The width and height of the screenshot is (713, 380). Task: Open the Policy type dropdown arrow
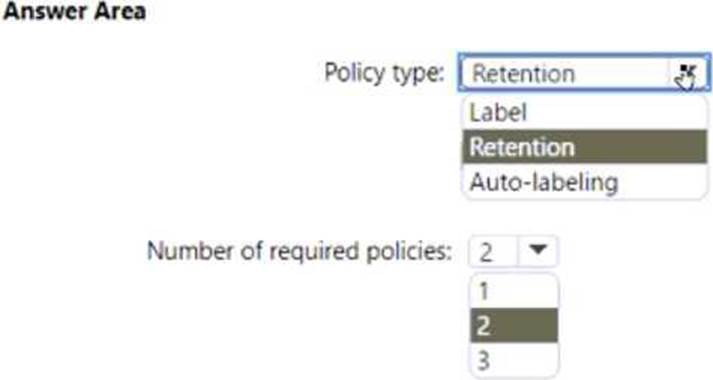[688, 73]
